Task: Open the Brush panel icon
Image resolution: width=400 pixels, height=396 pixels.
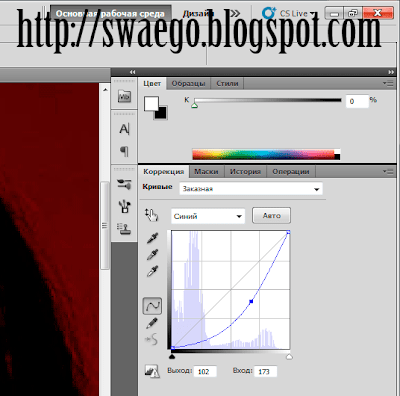Action: tap(124, 206)
